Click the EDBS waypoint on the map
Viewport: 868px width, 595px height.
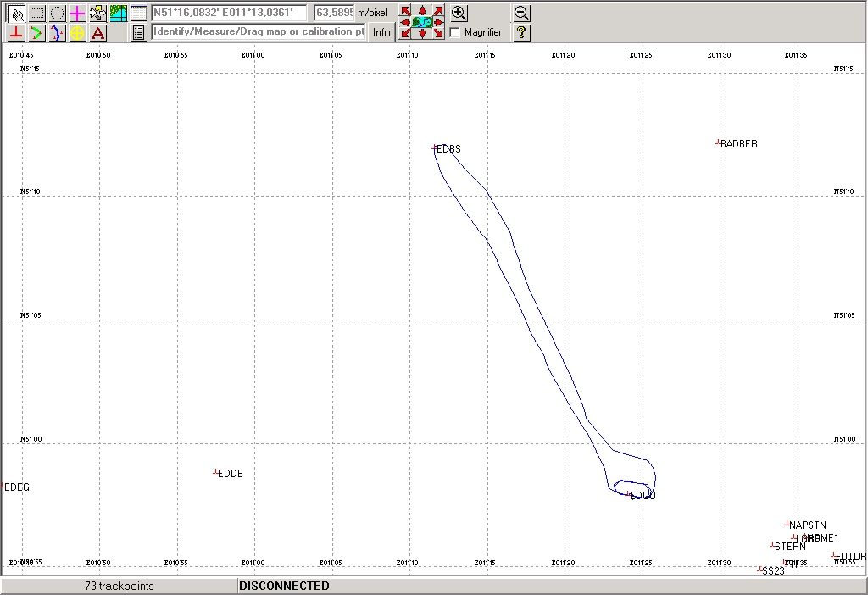point(436,148)
